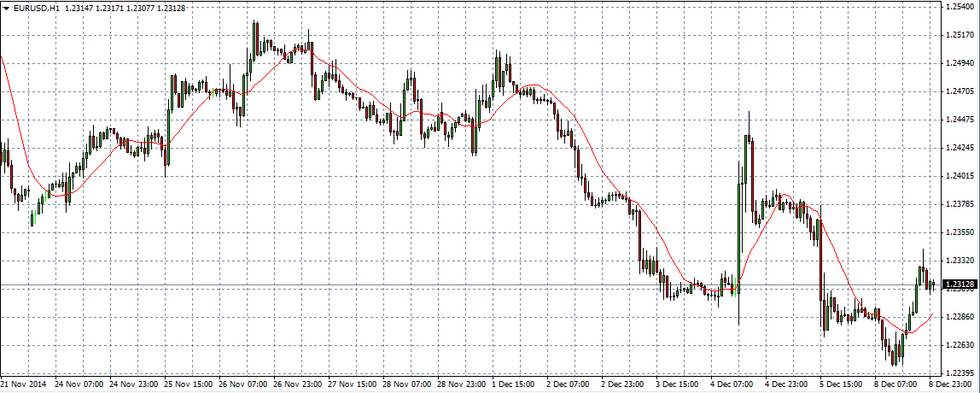Click the 1.24705 price axis label
This screenshot has width=980, height=393.
960,91
